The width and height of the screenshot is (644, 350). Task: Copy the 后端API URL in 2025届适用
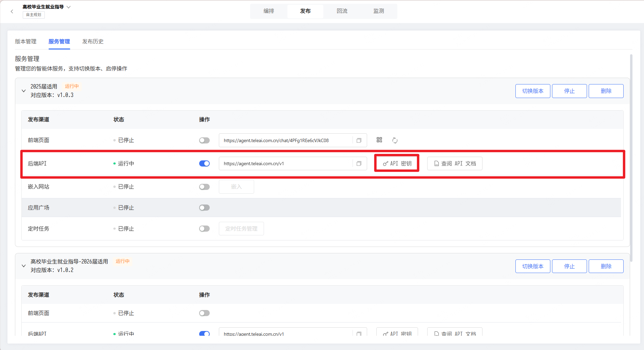click(x=359, y=163)
